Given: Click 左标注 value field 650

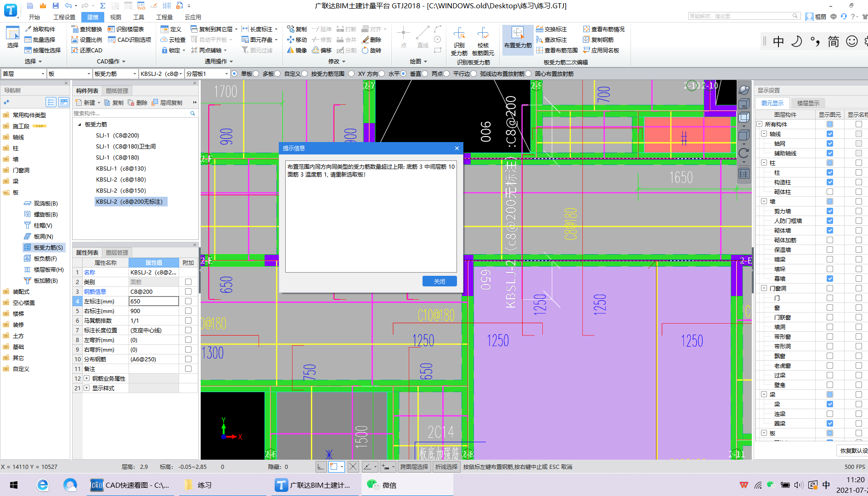Looking at the screenshot, I should pyautogui.click(x=154, y=301).
